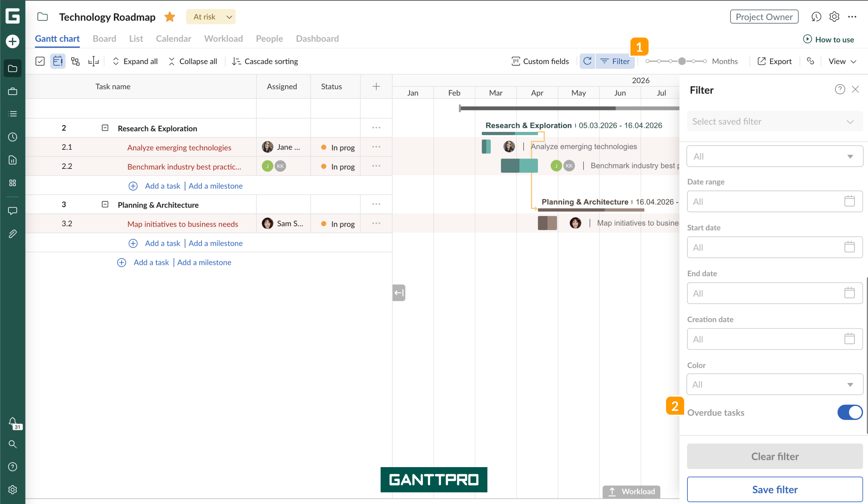The height and width of the screenshot is (504, 868).
Task: Open the Color filter dropdown
Action: click(x=774, y=384)
